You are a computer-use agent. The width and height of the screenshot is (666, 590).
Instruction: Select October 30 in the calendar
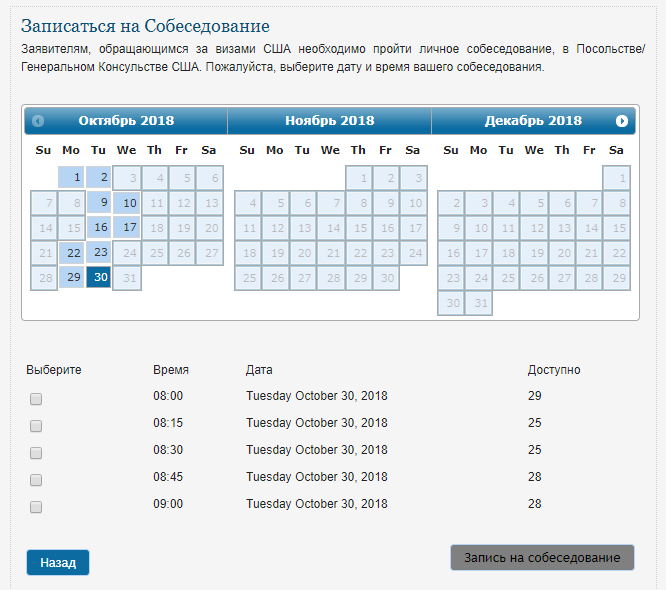click(99, 278)
